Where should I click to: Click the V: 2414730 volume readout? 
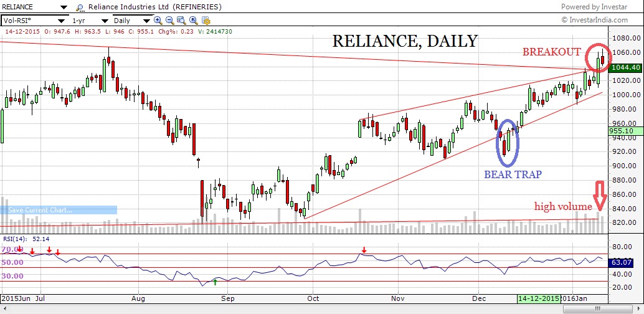point(215,31)
